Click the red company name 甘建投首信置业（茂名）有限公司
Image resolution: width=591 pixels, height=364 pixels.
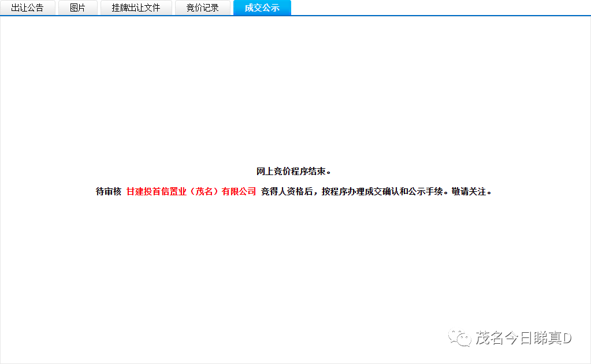tap(191, 192)
